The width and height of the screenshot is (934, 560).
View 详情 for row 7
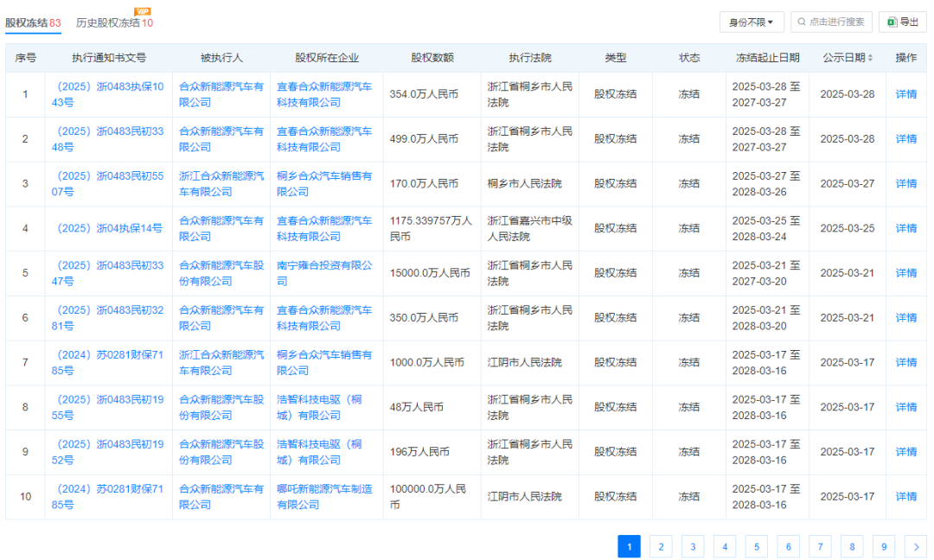(x=906, y=362)
